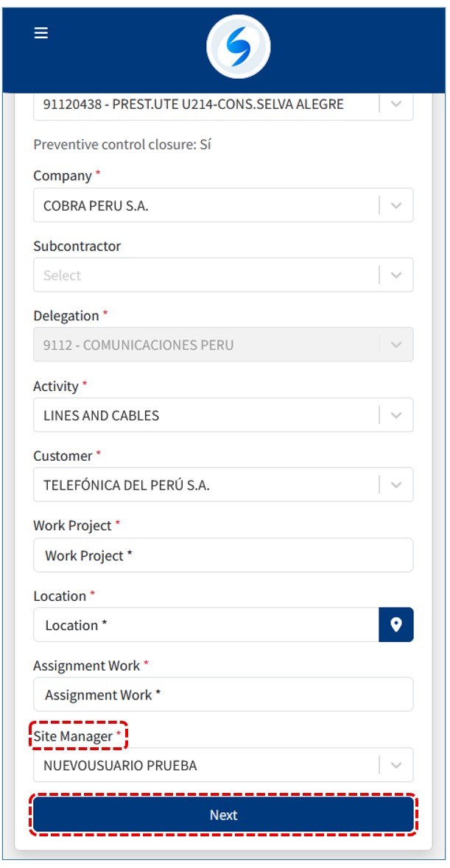Click the TELEFÓNICA DEL PERÚ S.A. field

pos(206,485)
